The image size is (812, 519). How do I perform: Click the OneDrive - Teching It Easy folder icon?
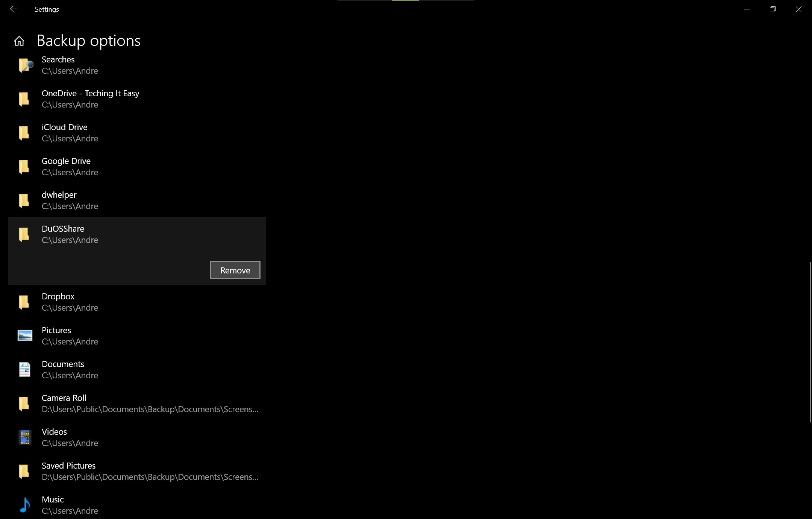tap(24, 98)
